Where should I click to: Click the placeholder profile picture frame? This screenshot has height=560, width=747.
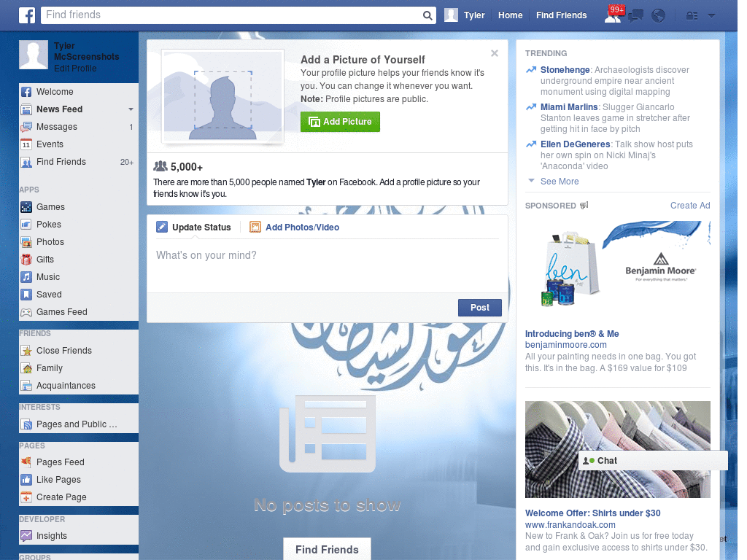222,97
